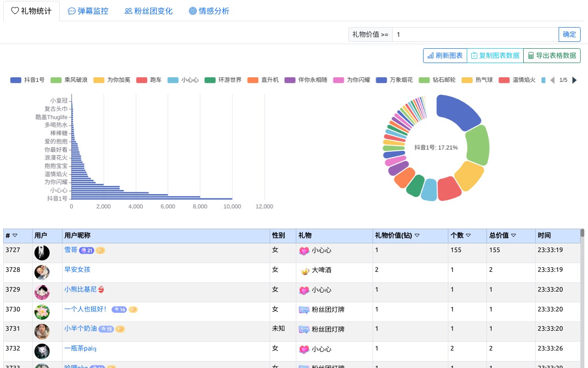The height and width of the screenshot is (368, 588).
Task: Click the 小心心 gift icon in row 3727
Action: coord(304,251)
